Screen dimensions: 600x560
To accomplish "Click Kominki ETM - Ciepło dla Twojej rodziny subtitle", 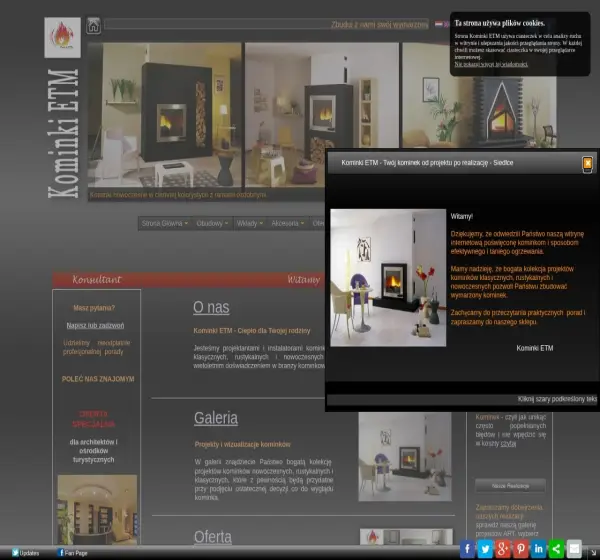I will 252,331.
